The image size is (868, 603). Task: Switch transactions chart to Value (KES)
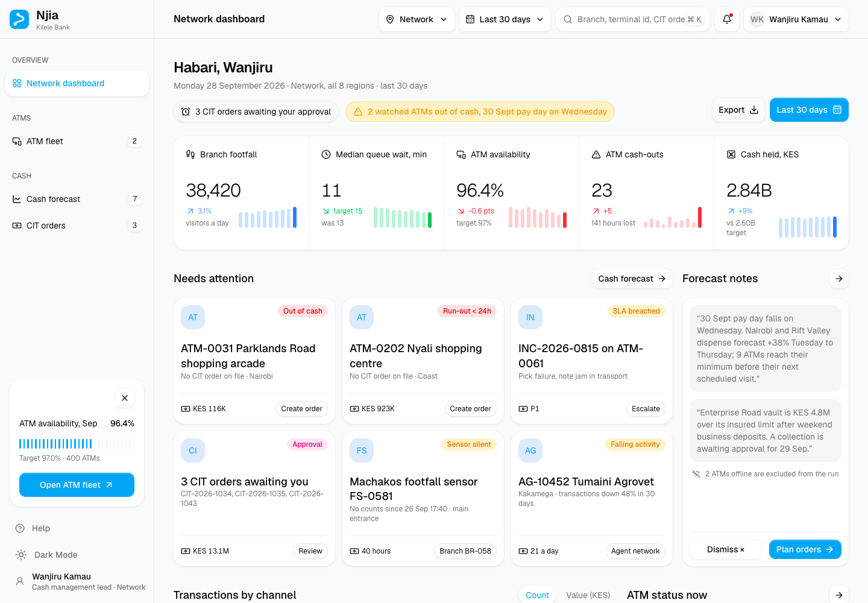pos(588,595)
